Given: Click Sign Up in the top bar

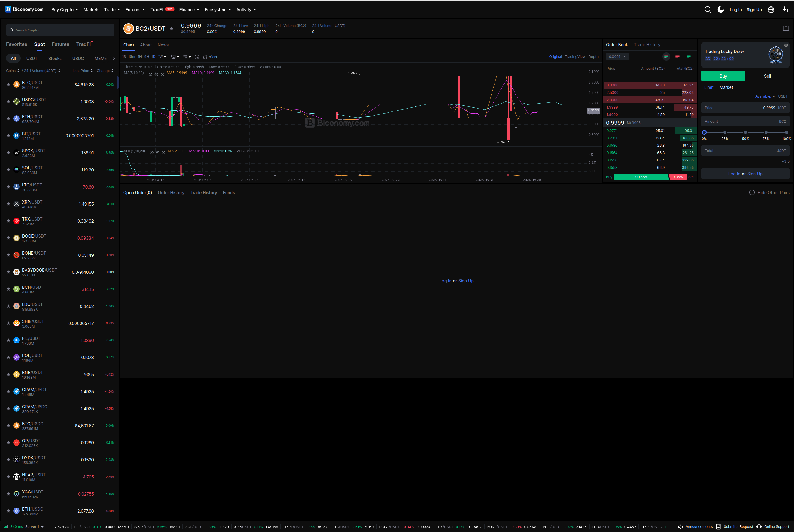Looking at the screenshot, I should click(754, 9).
